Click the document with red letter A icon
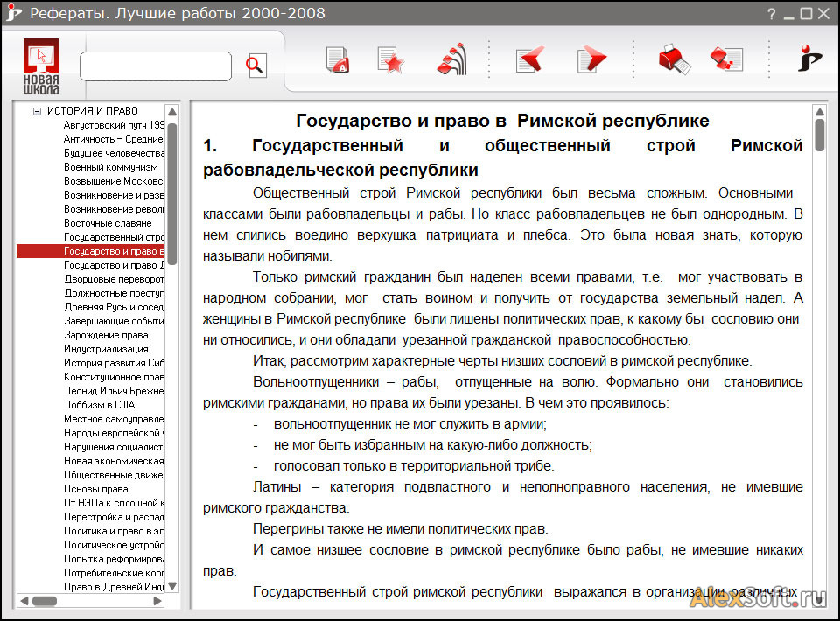 tap(338, 59)
